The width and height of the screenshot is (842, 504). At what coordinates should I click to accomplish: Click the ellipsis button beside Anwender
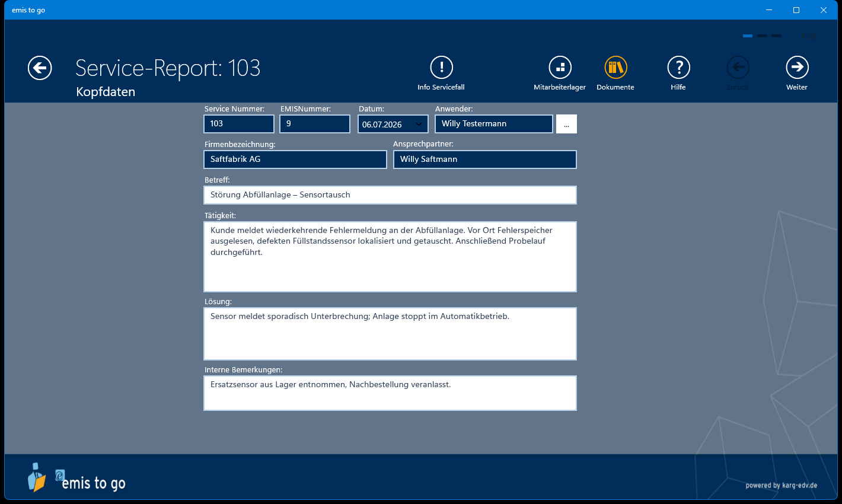[x=566, y=124]
